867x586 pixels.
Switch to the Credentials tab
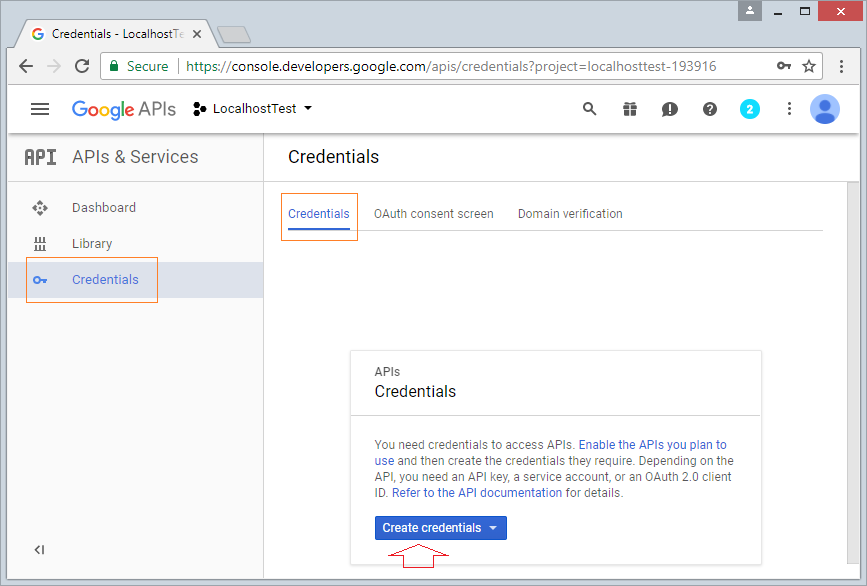[318, 214]
